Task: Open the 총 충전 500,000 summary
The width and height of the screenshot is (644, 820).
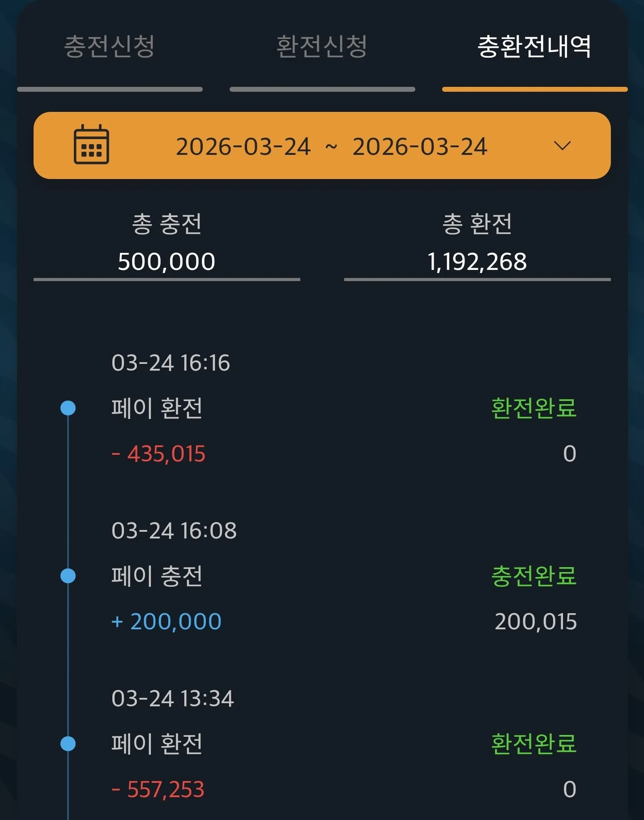Action: [x=166, y=244]
